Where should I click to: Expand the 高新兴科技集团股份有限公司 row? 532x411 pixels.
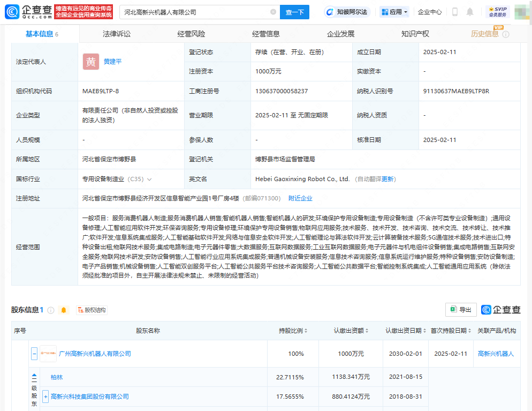point(45,397)
